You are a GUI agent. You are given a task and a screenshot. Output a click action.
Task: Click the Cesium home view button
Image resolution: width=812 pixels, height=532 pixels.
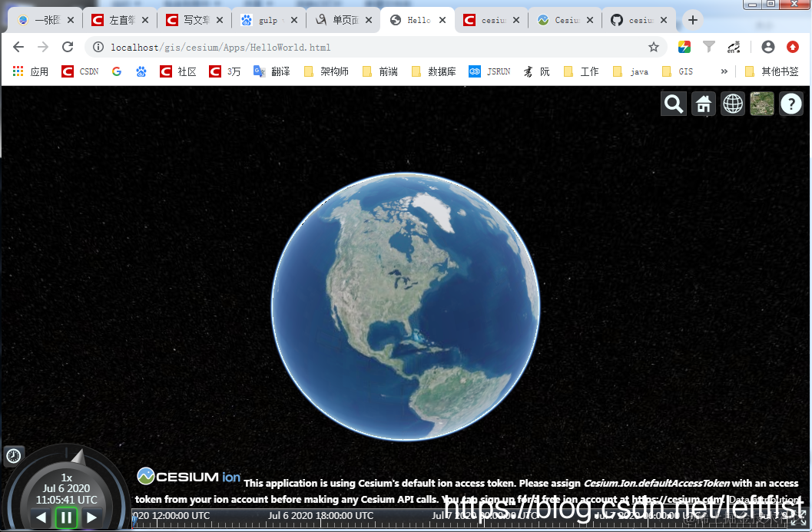(x=703, y=104)
